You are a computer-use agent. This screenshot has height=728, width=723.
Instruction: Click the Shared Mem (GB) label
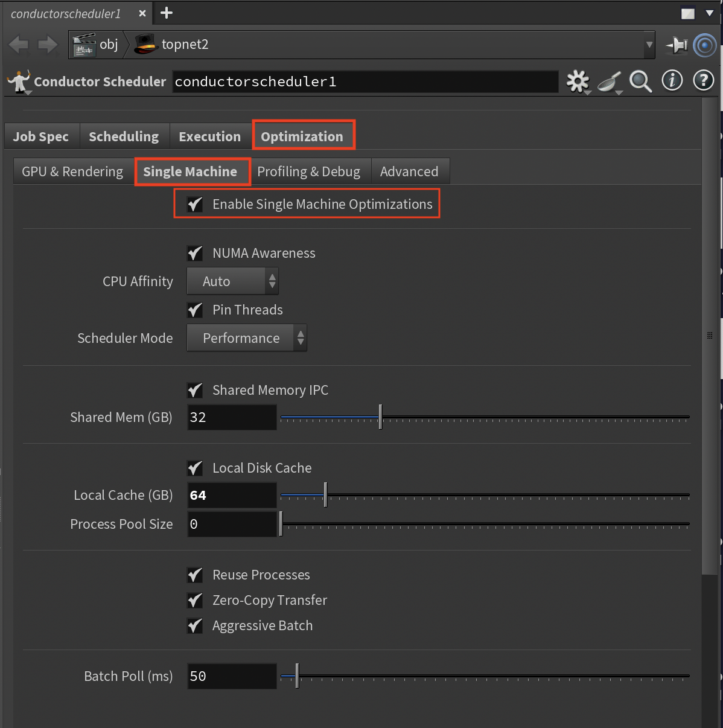[x=121, y=417]
